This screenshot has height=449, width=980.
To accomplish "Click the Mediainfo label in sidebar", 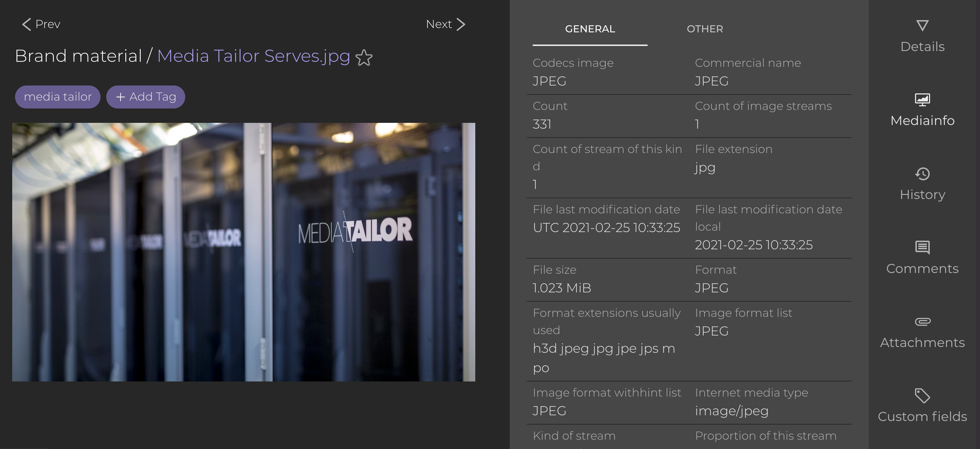I will coord(922,120).
